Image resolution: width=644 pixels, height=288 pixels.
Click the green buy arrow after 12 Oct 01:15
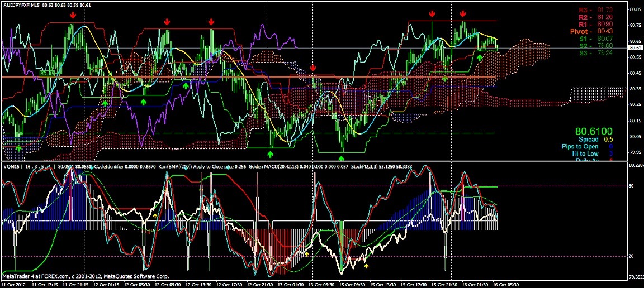(x=105, y=103)
